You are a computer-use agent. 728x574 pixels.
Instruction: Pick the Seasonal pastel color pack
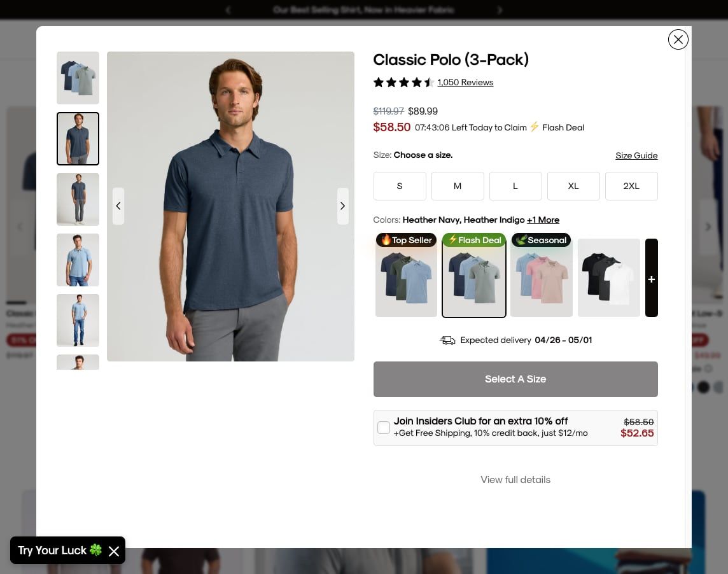click(542, 275)
